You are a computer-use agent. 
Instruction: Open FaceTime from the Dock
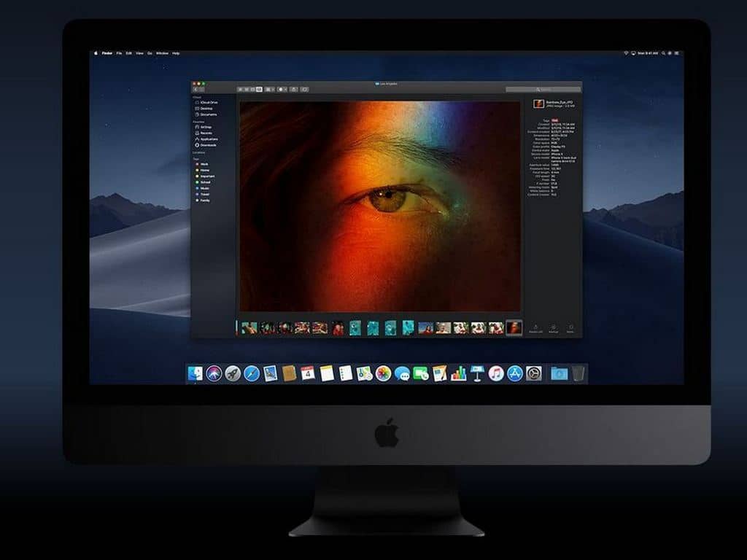(x=421, y=374)
